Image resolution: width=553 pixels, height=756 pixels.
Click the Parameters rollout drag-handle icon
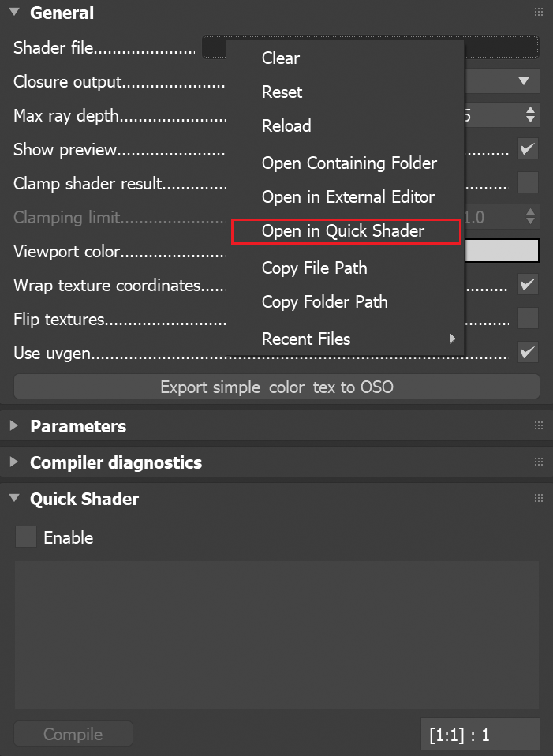tap(539, 426)
